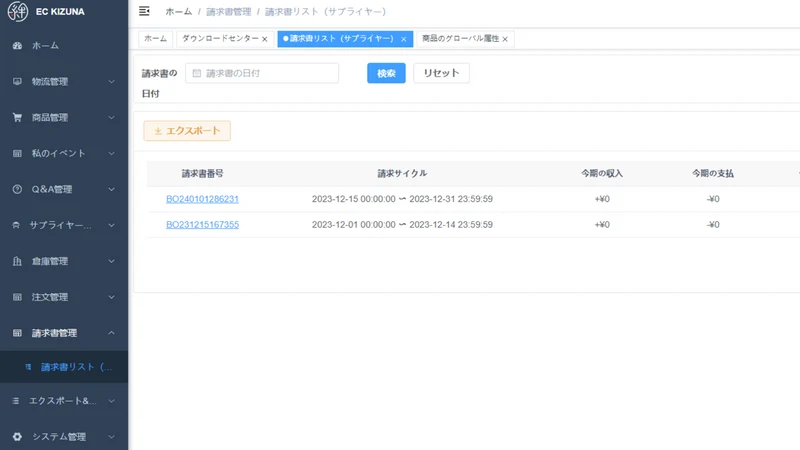Screen dimensions: 800x450
Task: Click cycle cell starting 2023-12-15 00:00:00
Action: [x=402, y=199]
